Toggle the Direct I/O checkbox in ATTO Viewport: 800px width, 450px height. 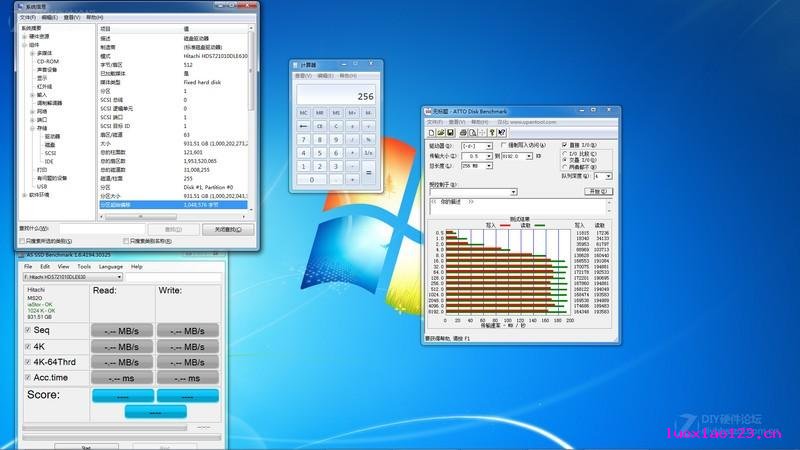pyautogui.click(x=565, y=145)
